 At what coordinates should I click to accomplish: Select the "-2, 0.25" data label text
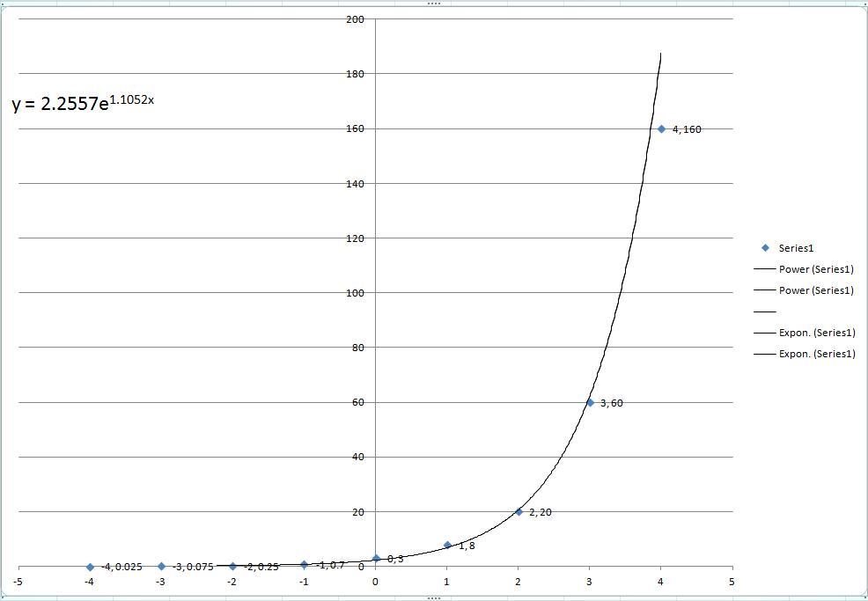pyautogui.click(x=261, y=567)
